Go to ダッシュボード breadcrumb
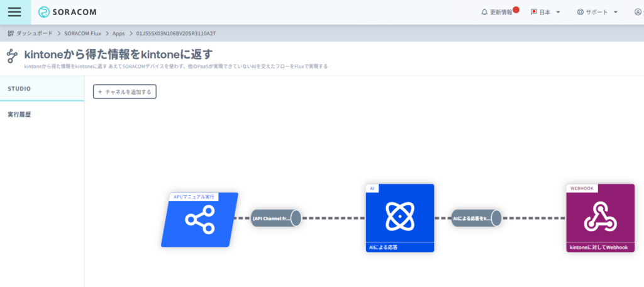644x287 pixels. (35, 33)
